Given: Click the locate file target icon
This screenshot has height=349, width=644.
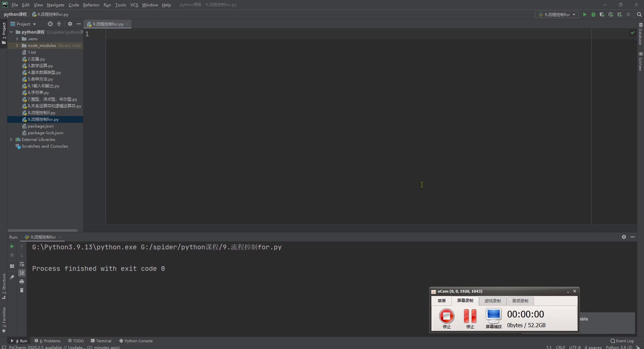Looking at the screenshot, I should coord(50,24).
